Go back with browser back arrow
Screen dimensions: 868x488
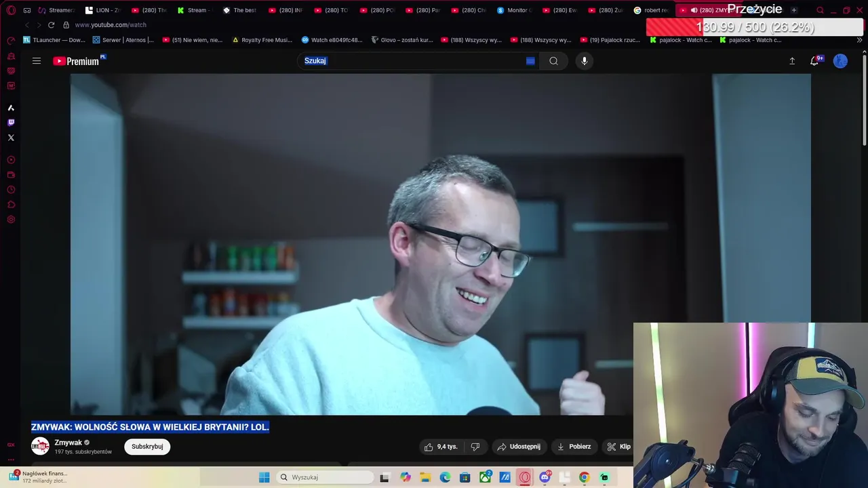(x=27, y=25)
